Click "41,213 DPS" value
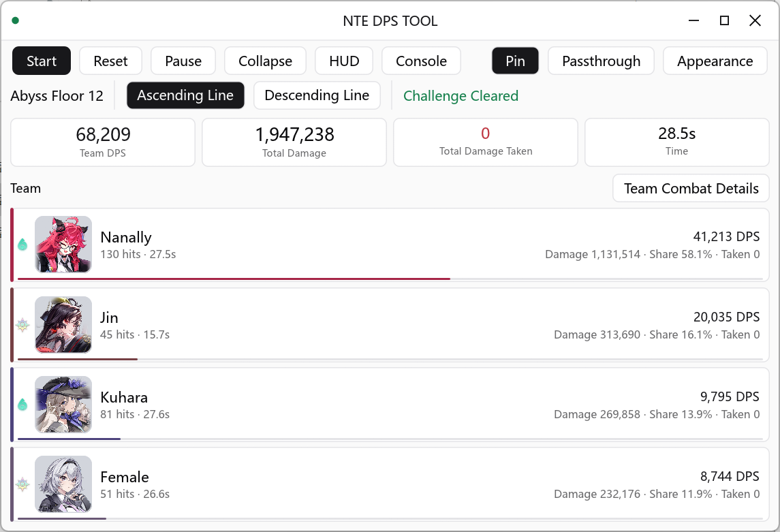This screenshot has height=532, width=780. [726, 236]
